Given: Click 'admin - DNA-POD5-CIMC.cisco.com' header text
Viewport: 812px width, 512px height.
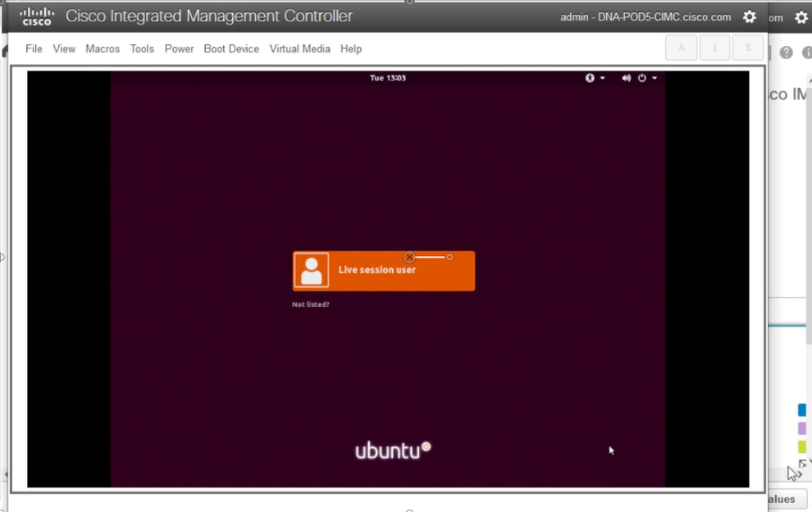Looking at the screenshot, I should [645, 17].
